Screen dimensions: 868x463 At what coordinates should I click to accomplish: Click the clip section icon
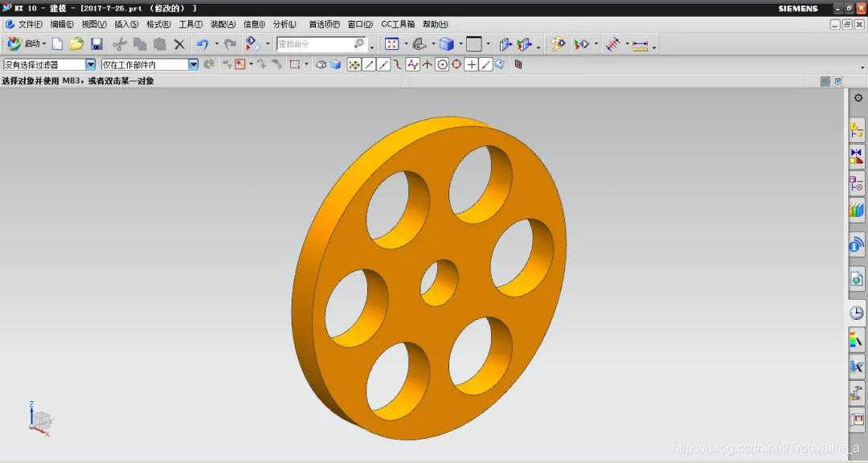pos(505,43)
